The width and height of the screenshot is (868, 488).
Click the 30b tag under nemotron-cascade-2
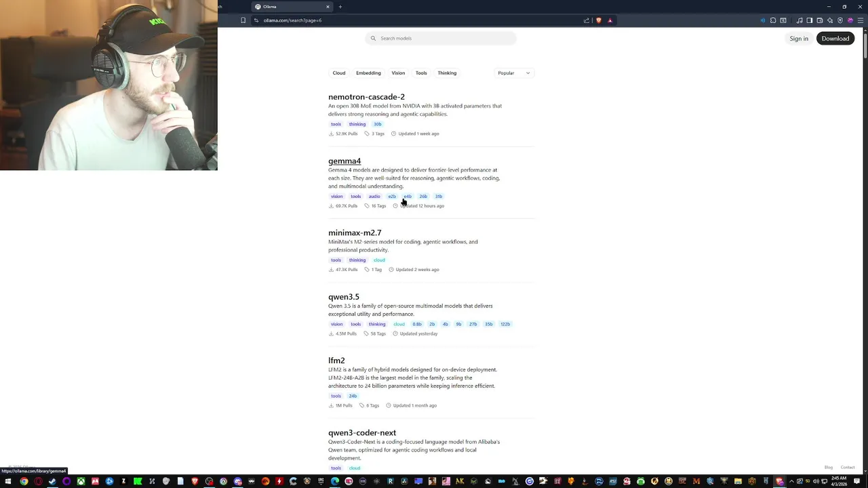click(378, 124)
